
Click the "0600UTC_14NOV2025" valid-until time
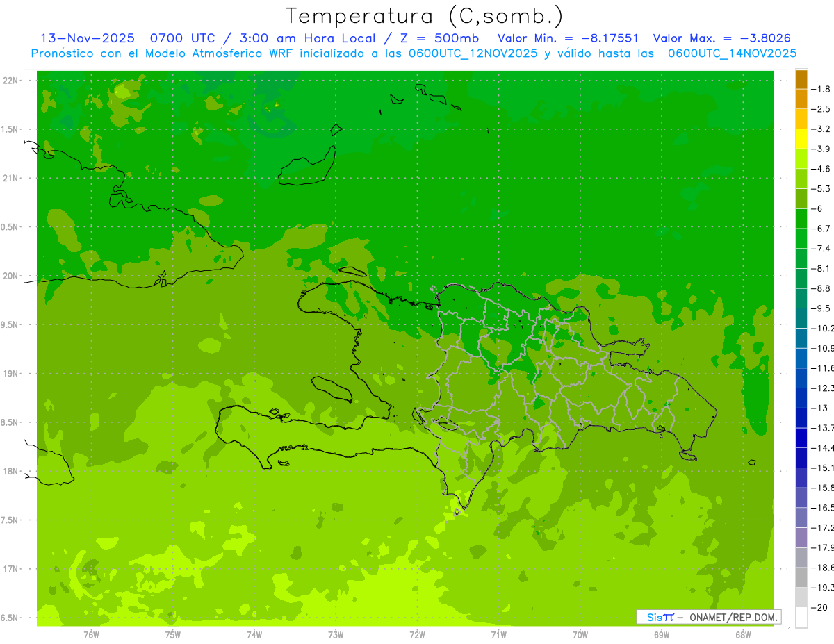(x=731, y=53)
